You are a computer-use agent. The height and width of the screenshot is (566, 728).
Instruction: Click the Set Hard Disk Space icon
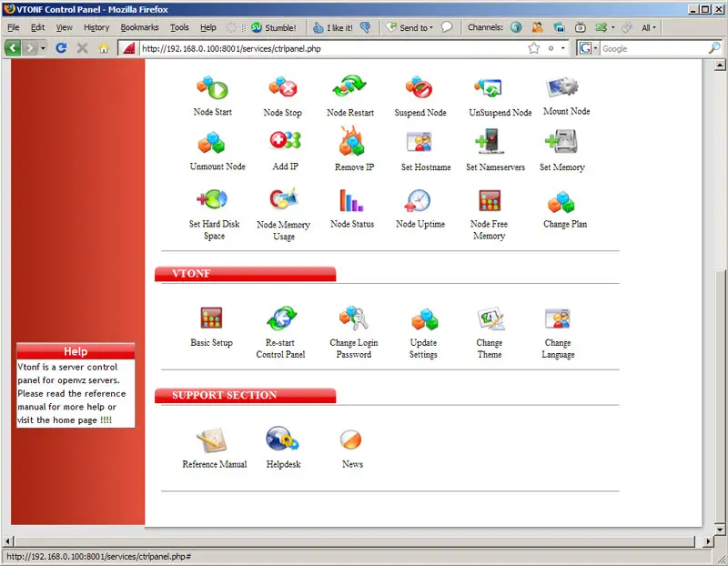[212, 199]
